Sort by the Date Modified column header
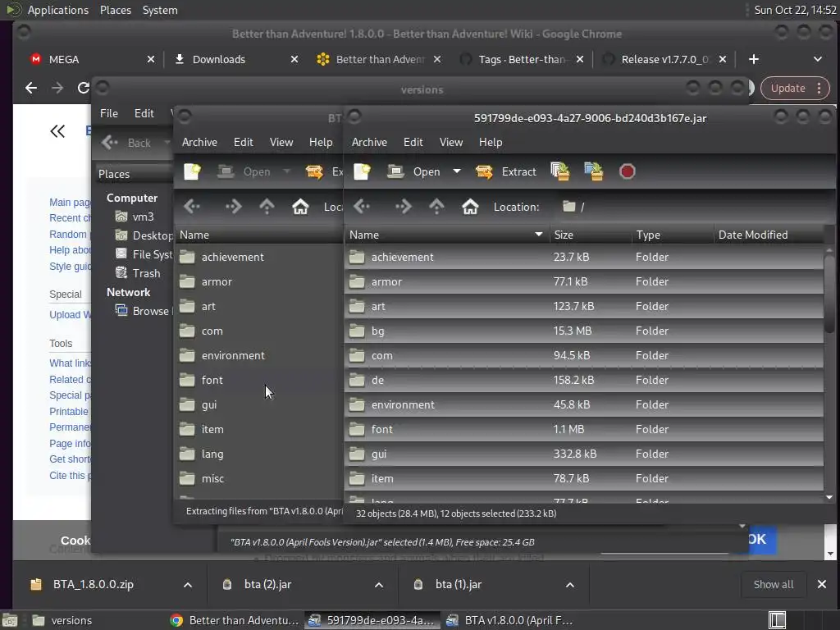Viewport: 840px width, 630px height. tap(769, 235)
